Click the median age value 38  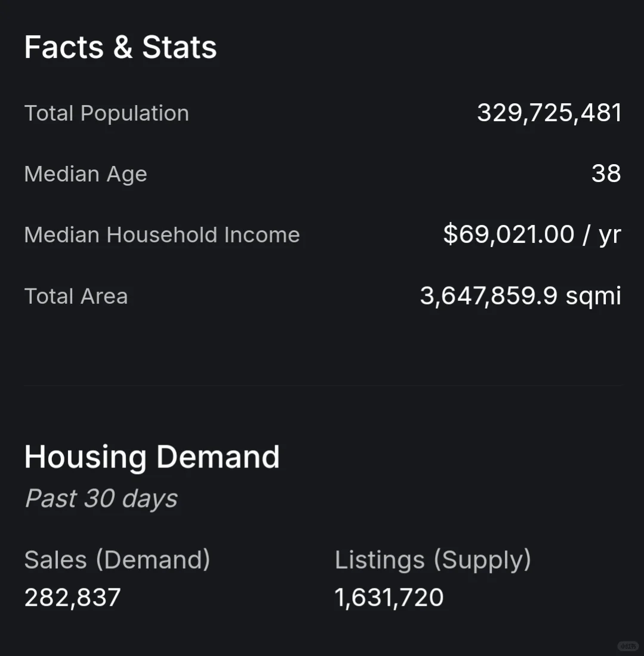pyautogui.click(x=606, y=174)
